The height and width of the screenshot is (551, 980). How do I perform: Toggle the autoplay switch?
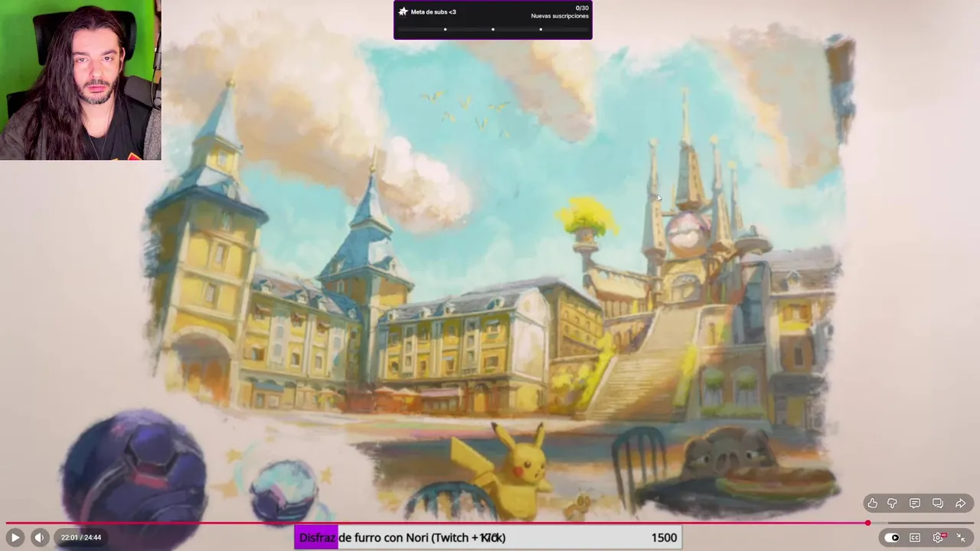coord(892,537)
